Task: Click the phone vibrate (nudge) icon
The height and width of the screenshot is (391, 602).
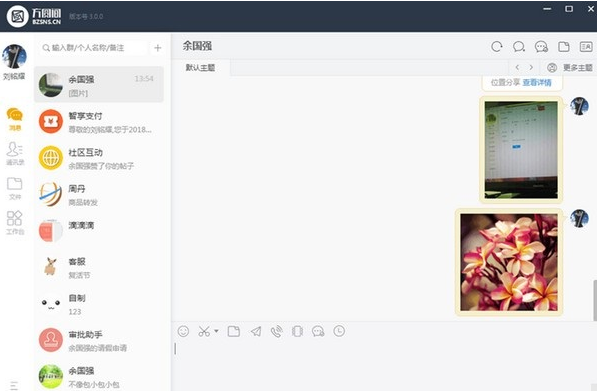Action: [x=297, y=331]
